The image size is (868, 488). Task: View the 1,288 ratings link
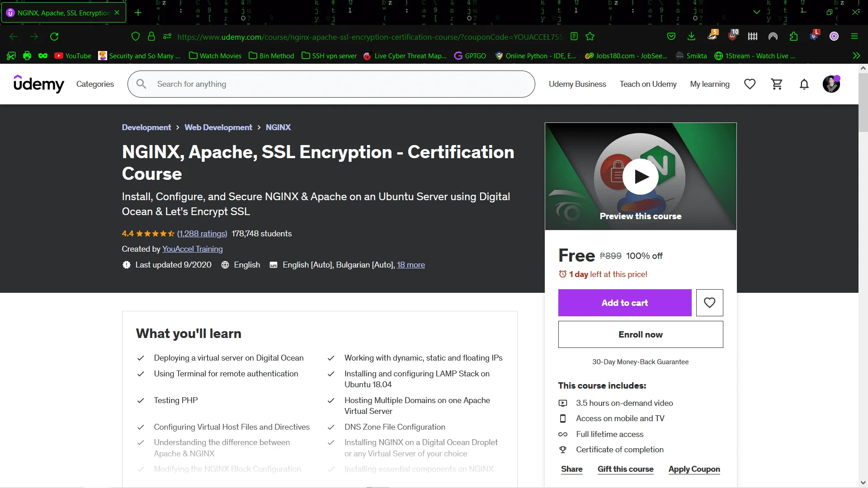click(x=202, y=234)
